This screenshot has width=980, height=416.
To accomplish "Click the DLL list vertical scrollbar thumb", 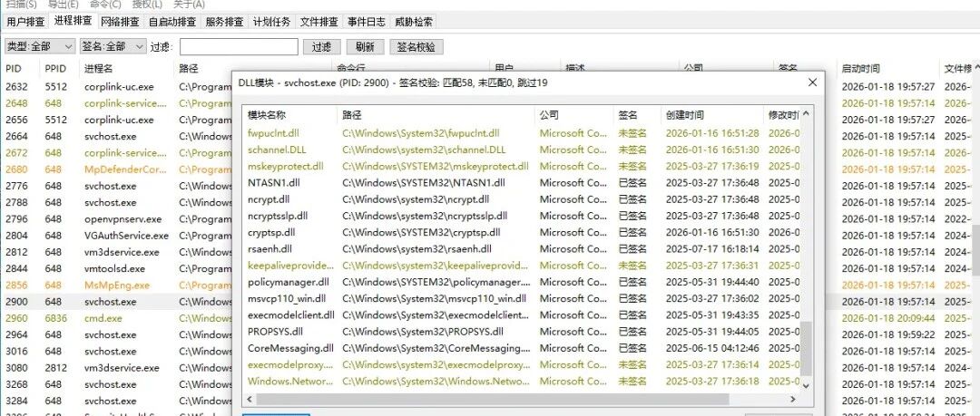I will (807, 349).
